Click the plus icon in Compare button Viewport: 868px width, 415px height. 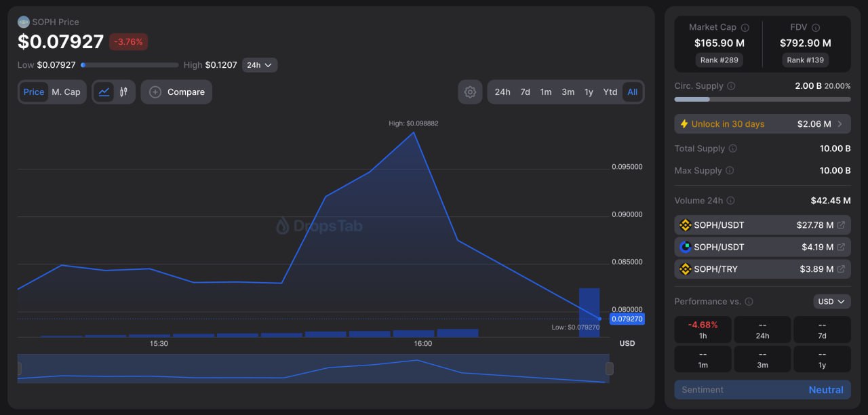[155, 92]
